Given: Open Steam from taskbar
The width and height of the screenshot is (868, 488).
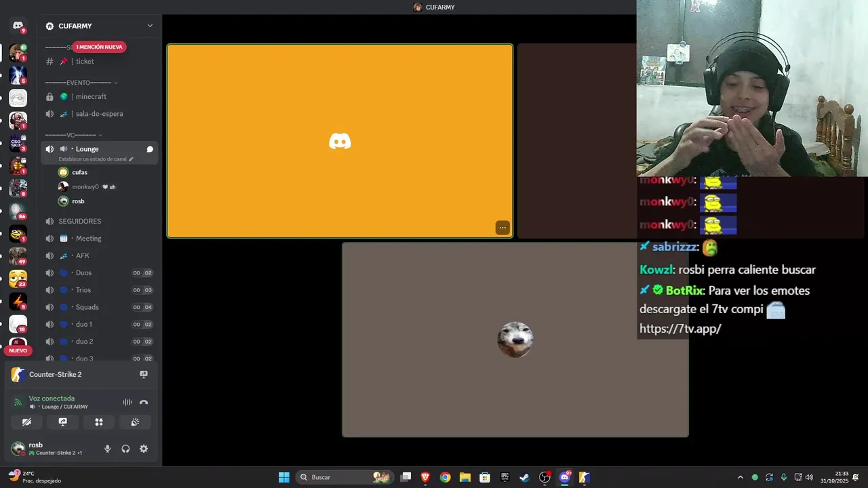Looking at the screenshot, I should click(x=524, y=477).
